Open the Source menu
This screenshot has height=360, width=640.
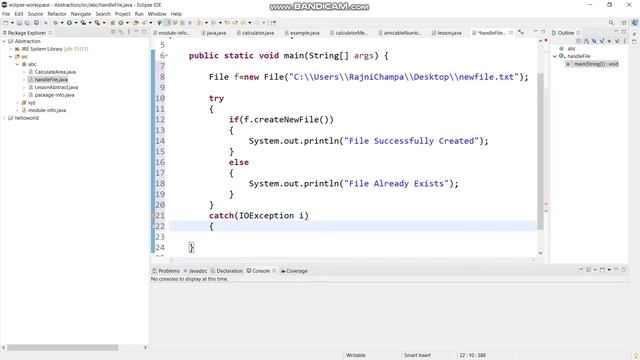click(35, 14)
